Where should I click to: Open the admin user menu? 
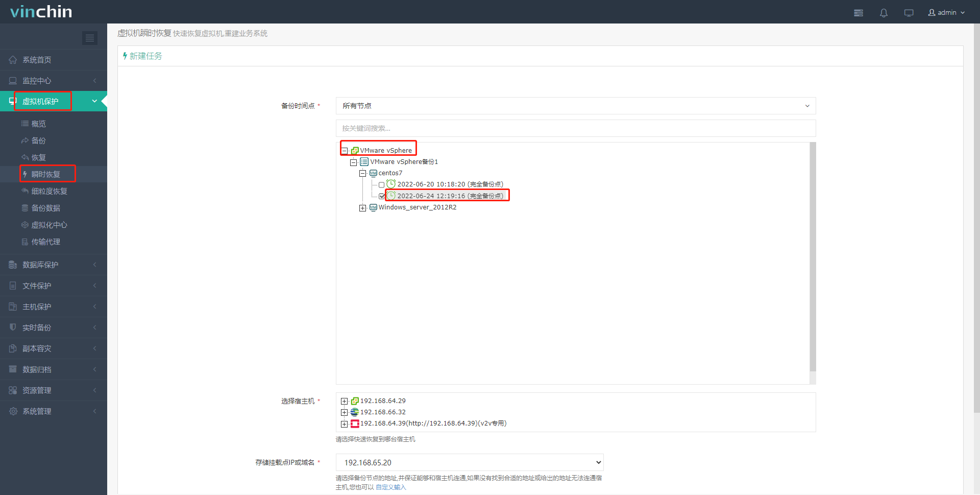pos(946,12)
